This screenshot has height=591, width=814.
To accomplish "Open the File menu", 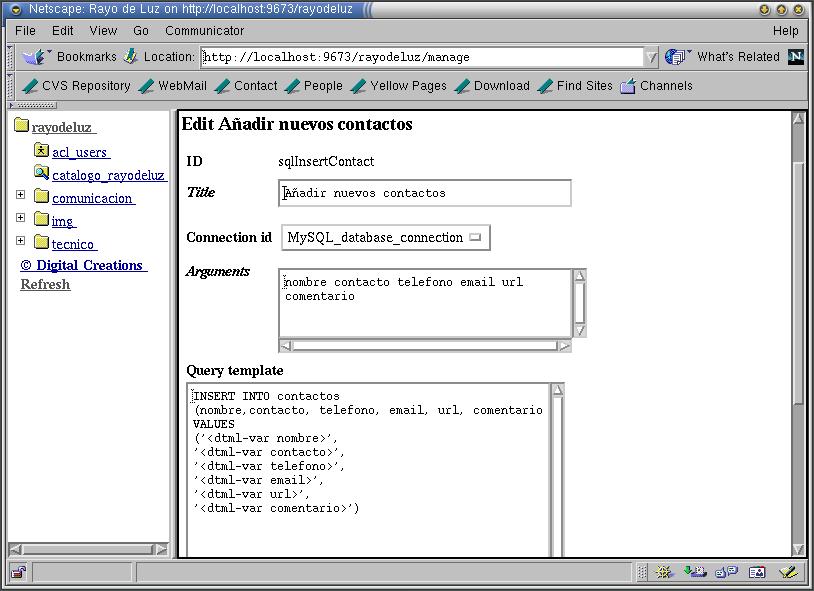I will pos(25,31).
